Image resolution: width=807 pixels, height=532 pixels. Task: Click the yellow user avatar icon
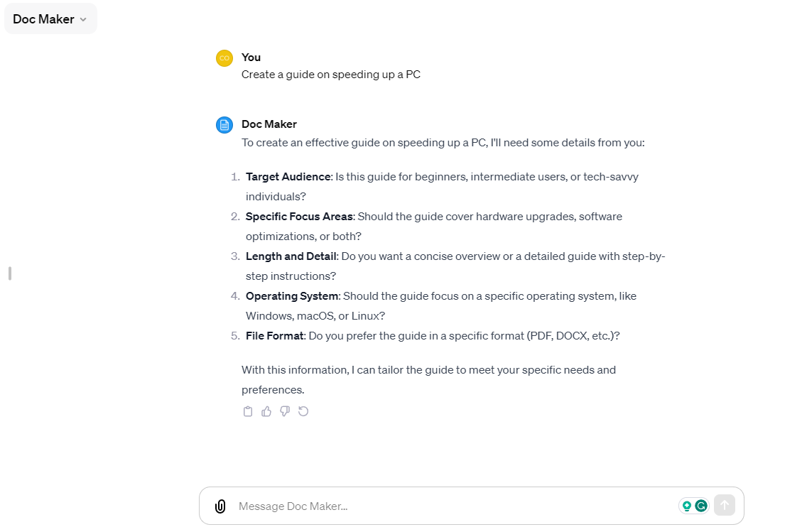(224, 58)
